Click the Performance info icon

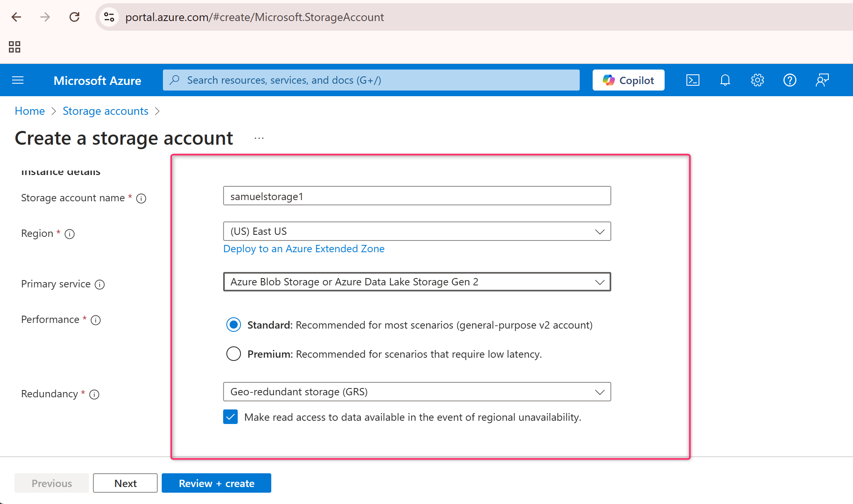95,320
